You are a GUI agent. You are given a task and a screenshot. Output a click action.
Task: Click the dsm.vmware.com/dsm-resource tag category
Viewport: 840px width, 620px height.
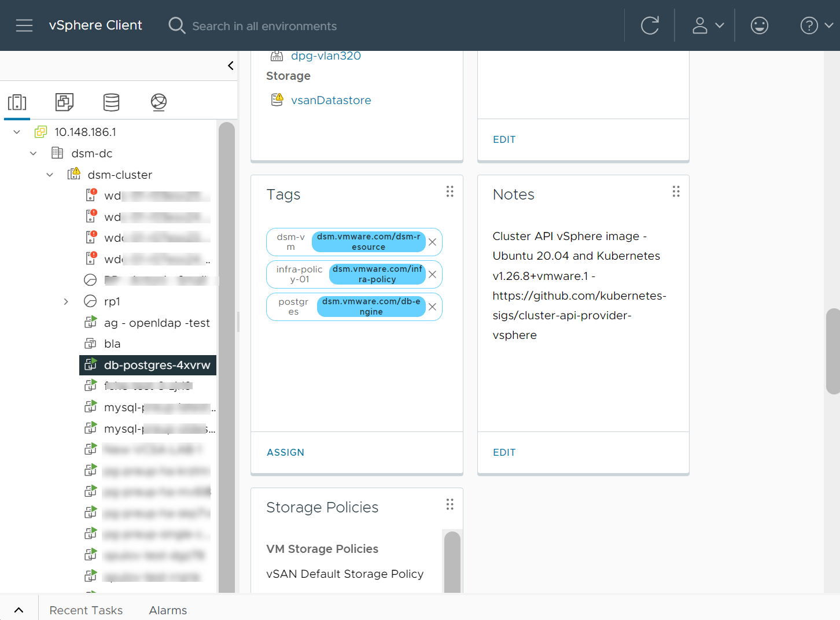point(369,242)
